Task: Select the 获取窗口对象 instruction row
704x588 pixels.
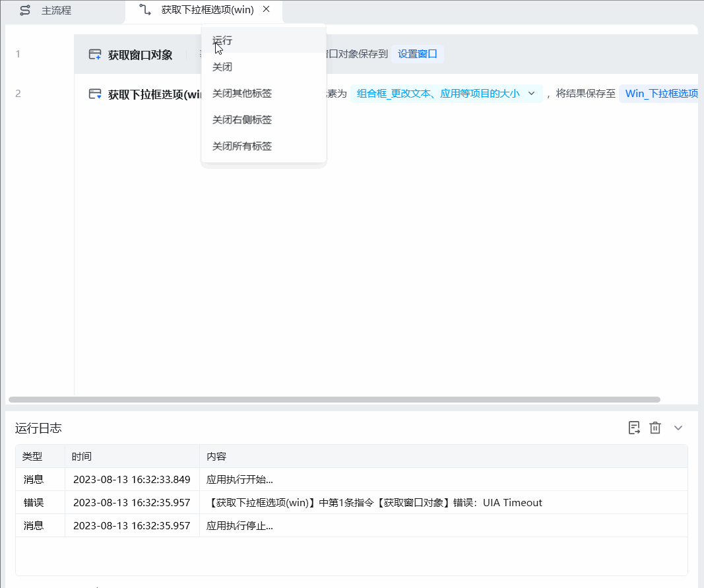Action: (386, 54)
